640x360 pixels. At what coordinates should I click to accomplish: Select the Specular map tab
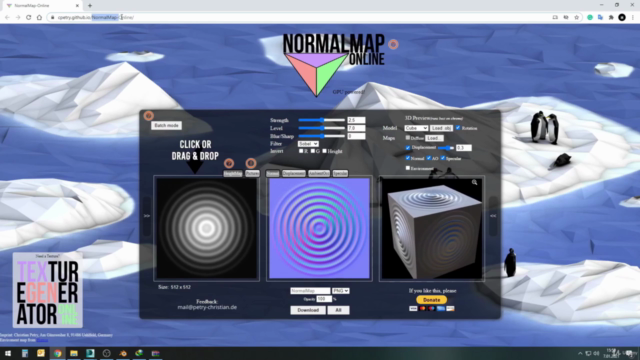point(340,173)
